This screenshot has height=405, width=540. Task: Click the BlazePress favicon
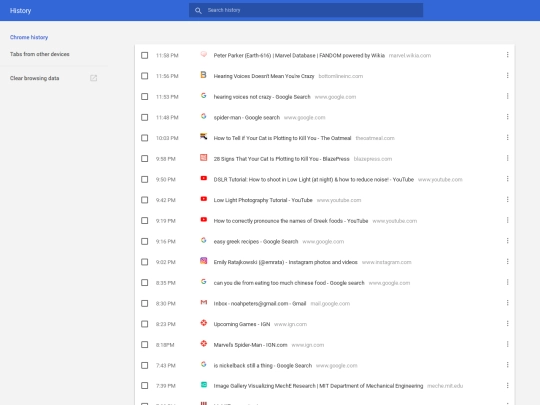click(204, 157)
